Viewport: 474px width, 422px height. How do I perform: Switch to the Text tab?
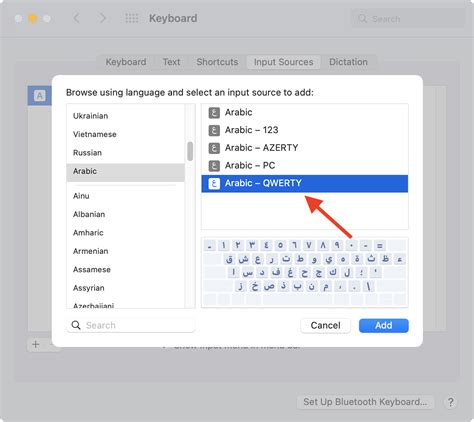pos(171,62)
